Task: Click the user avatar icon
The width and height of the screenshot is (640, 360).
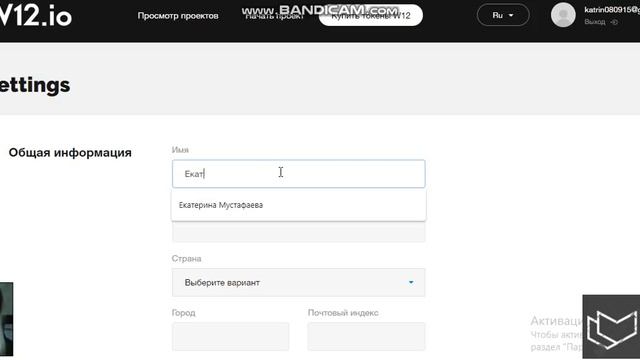Action: point(563,15)
